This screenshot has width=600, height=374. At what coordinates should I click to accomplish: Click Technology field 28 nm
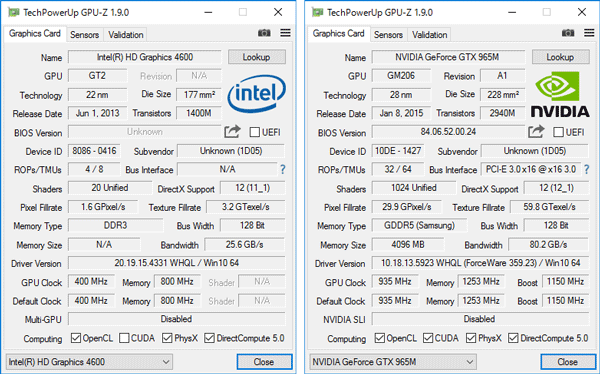click(x=401, y=95)
